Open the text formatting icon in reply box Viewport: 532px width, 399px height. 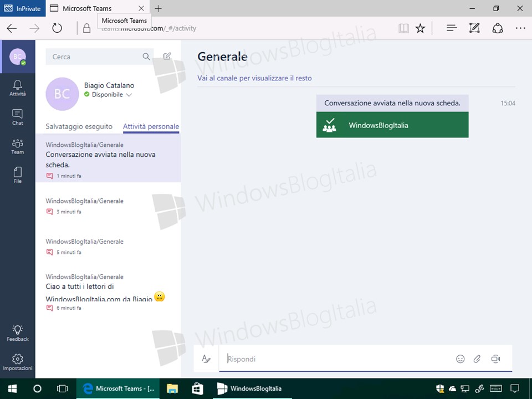[x=206, y=359]
